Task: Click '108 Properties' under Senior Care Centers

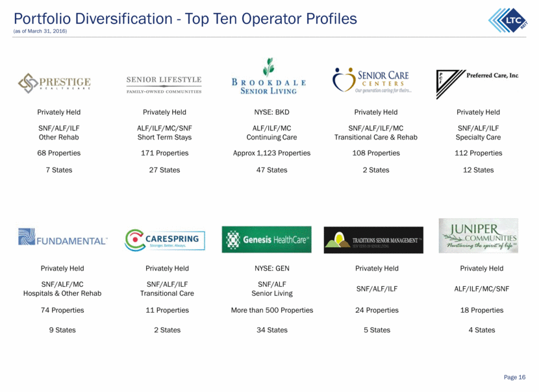Action: (x=376, y=153)
